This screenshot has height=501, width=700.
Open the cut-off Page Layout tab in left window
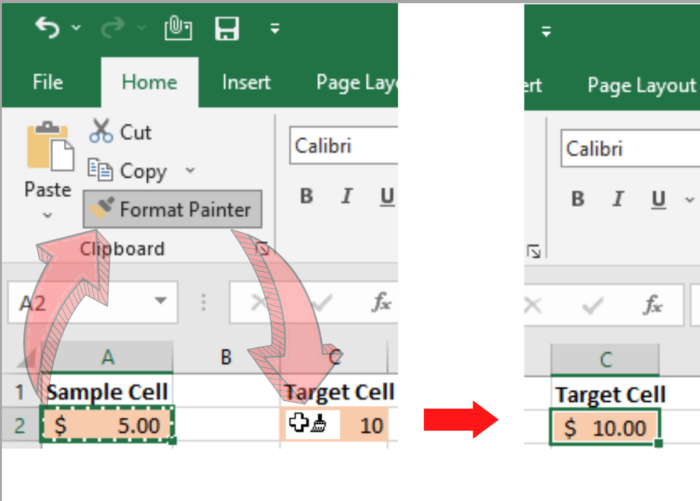[356, 83]
